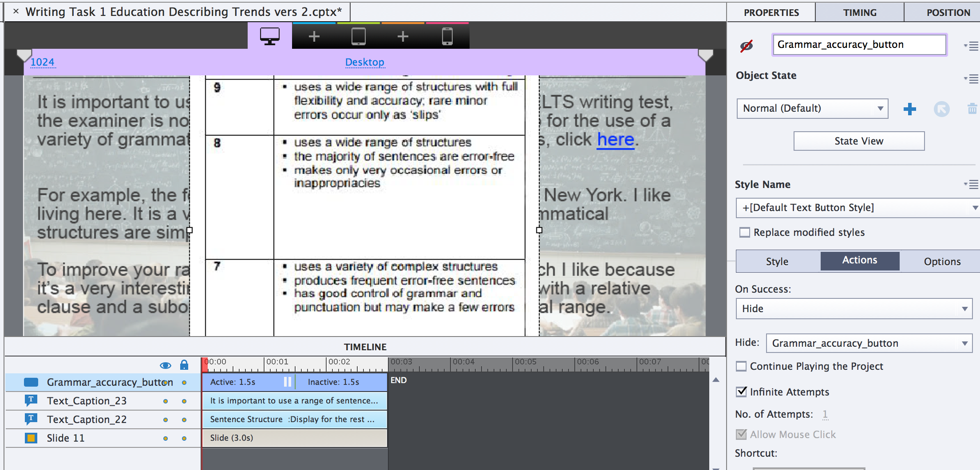Check the Replace modified styles box
This screenshot has height=470, width=980.
(745, 232)
